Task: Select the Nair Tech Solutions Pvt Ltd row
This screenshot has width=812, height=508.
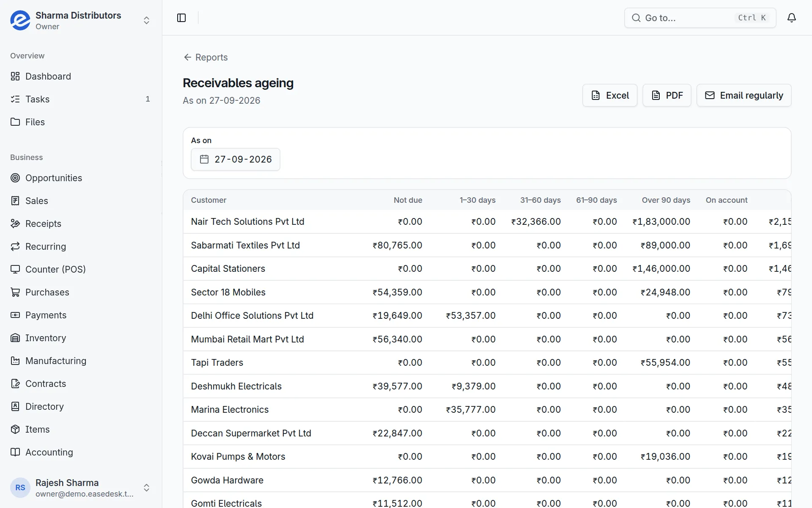Action: 487,222
